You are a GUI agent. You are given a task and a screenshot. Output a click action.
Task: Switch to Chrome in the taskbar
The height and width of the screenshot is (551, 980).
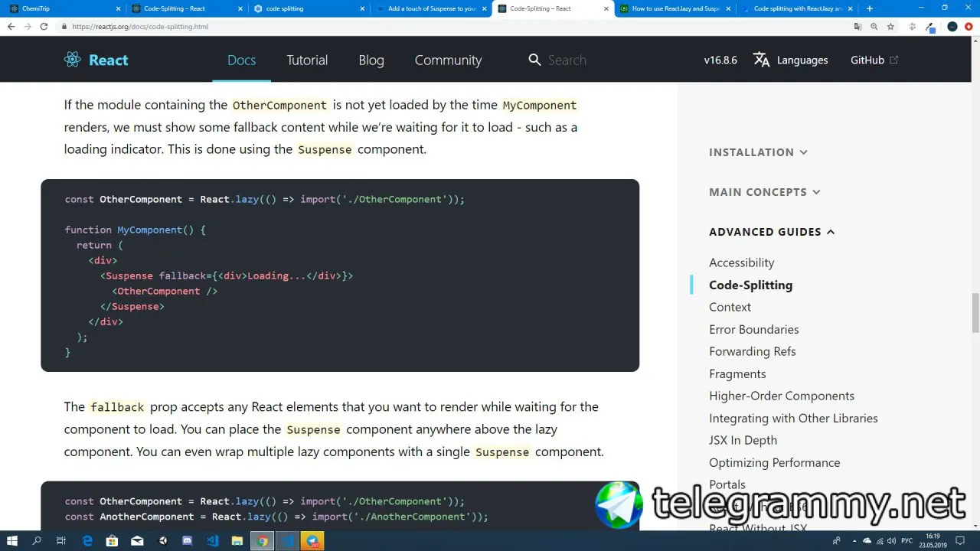point(263,541)
